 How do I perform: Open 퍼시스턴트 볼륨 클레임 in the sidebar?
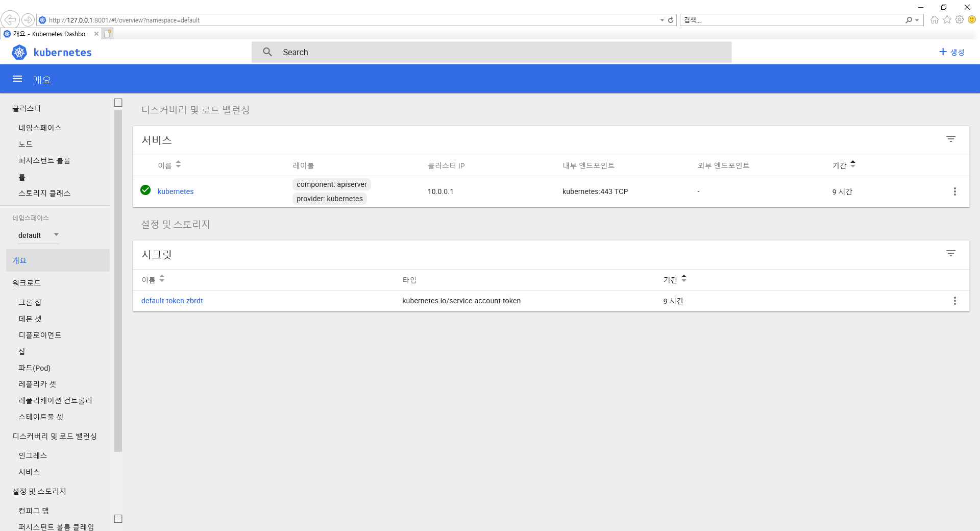tap(56, 526)
